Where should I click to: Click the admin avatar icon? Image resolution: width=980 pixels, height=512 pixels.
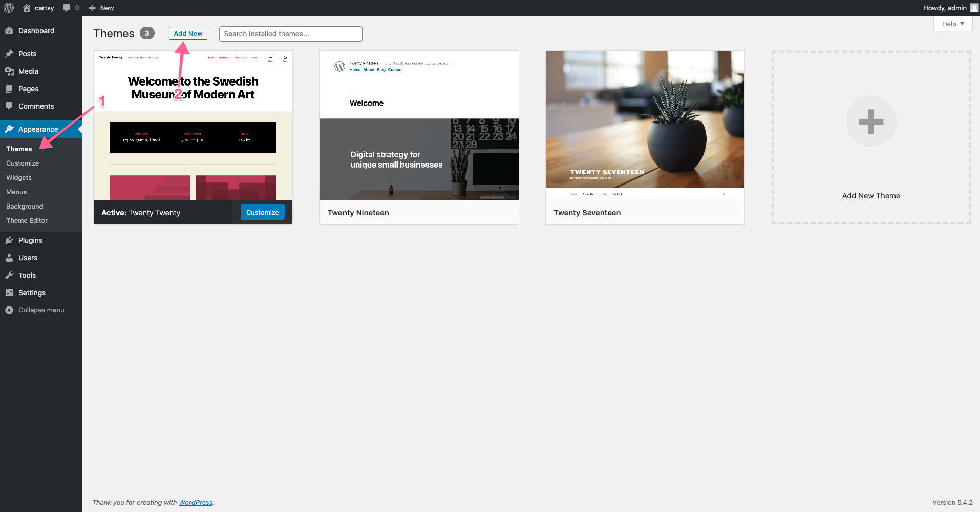point(974,8)
